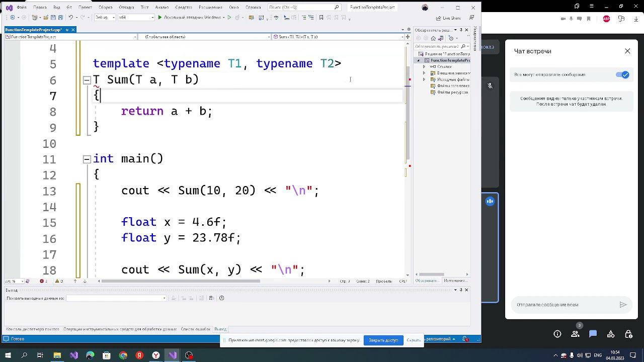This screenshot has height=362, width=644.
Task: Switch to the Список ошибок tab
Action: tap(196, 329)
